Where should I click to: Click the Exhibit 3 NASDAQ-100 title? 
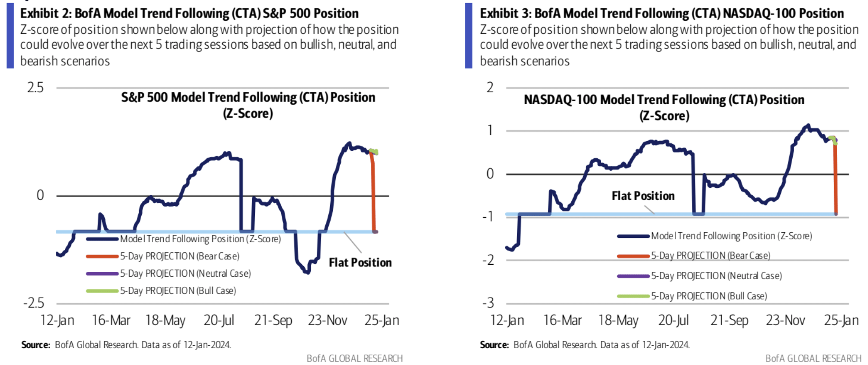[x=662, y=13]
